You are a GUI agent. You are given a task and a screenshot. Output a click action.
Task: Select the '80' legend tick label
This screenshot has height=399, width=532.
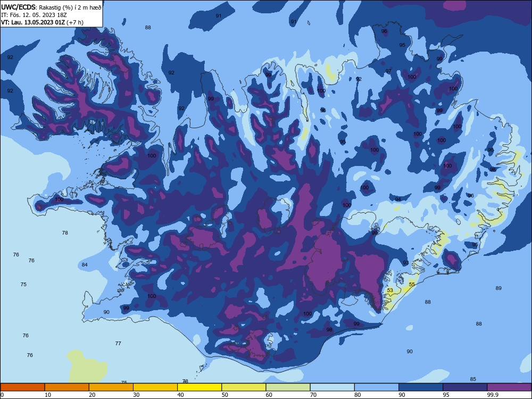coord(358,395)
